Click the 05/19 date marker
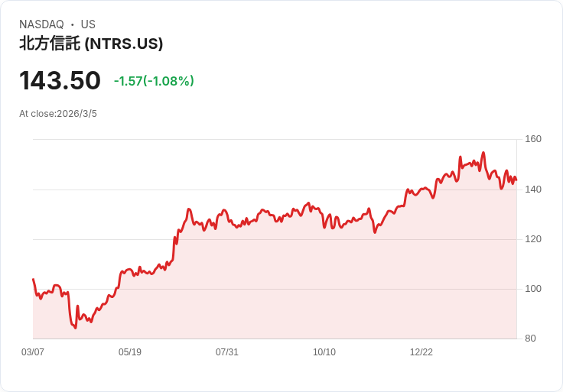Screen dimensions: 563x392 [130, 352]
